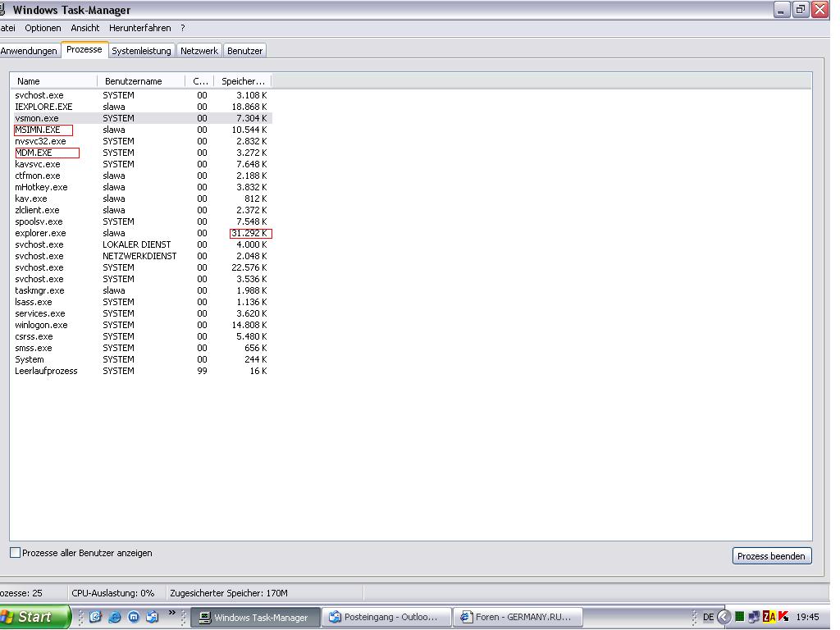
Task: Open the Herunterfahren menu
Action: [139, 28]
